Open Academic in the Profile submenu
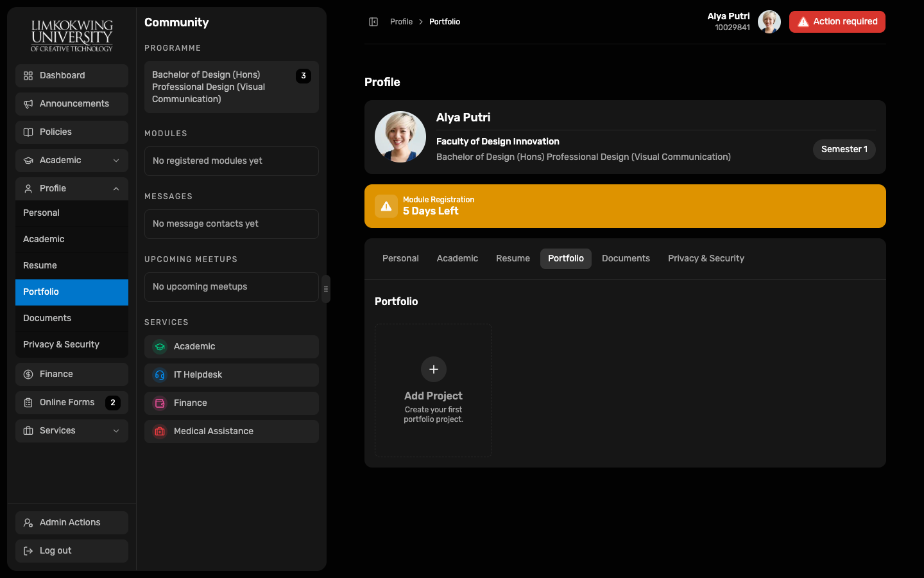 [72, 240]
